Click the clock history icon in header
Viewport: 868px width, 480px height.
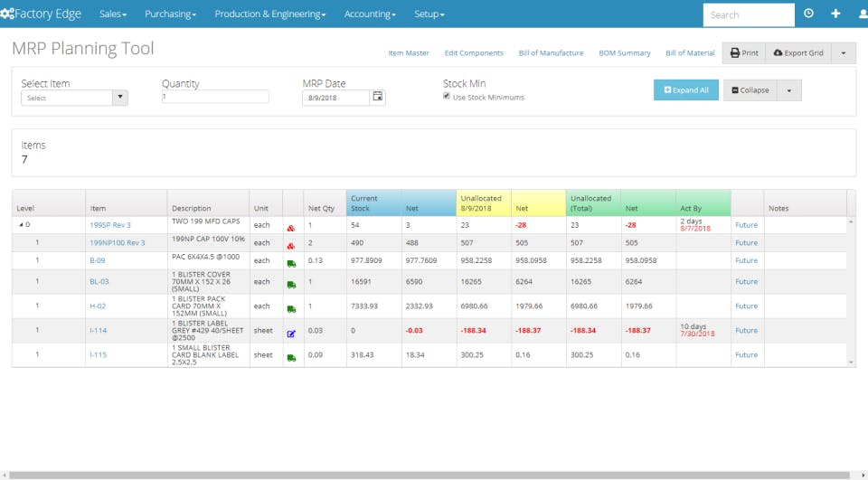click(x=808, y=14)
